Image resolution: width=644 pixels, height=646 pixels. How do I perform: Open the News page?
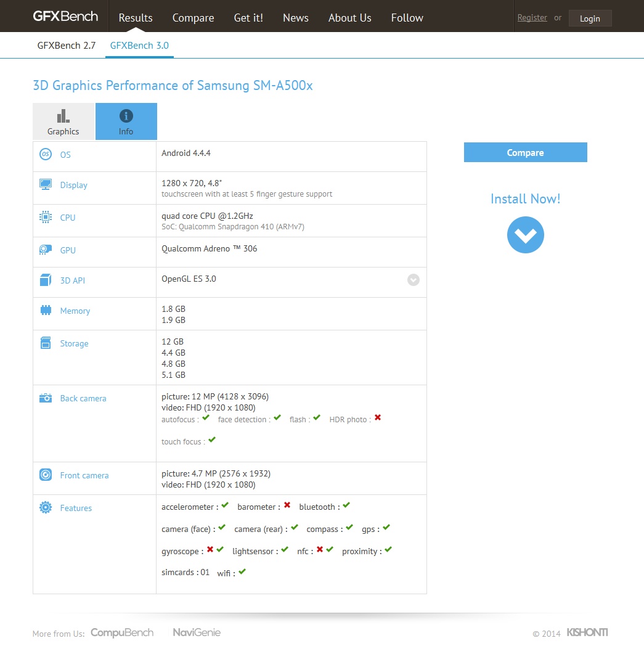click(296, 18)
